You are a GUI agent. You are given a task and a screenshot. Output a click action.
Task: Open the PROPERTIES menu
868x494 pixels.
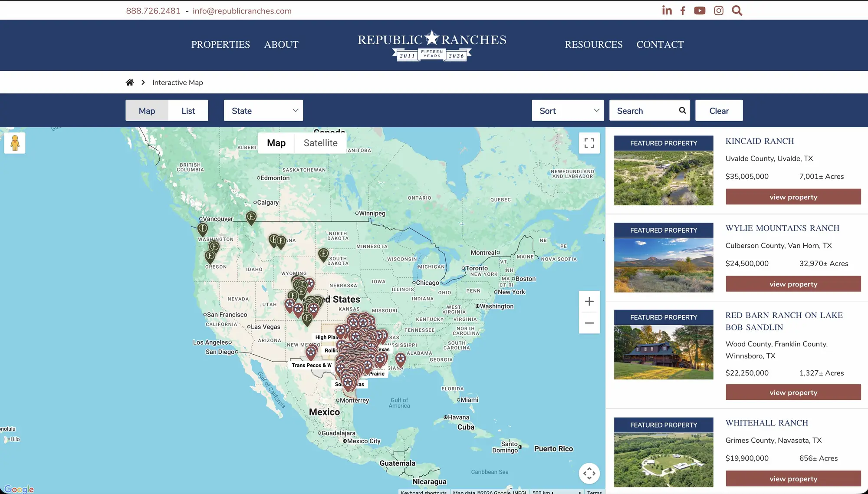click(x=220, y=44)
